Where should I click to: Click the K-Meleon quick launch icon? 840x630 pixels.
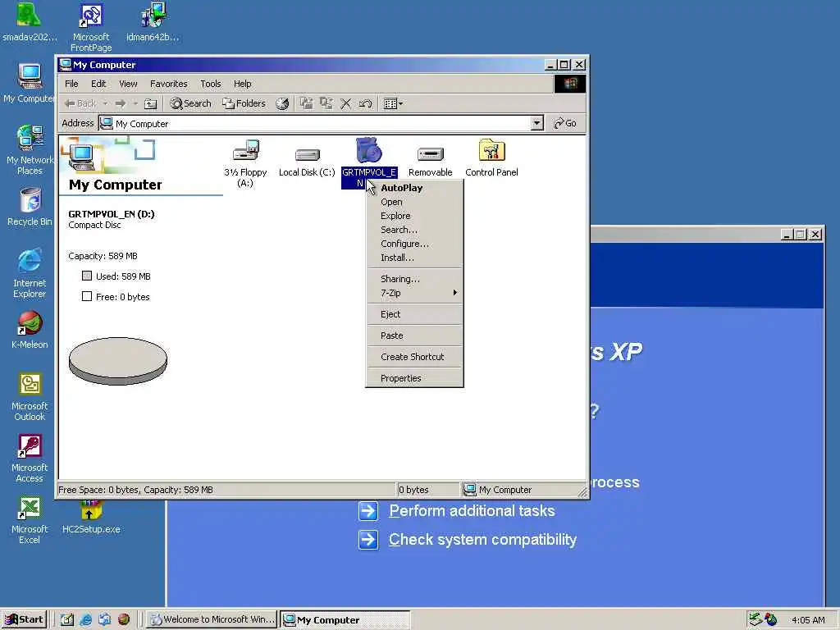click(124, 620)
